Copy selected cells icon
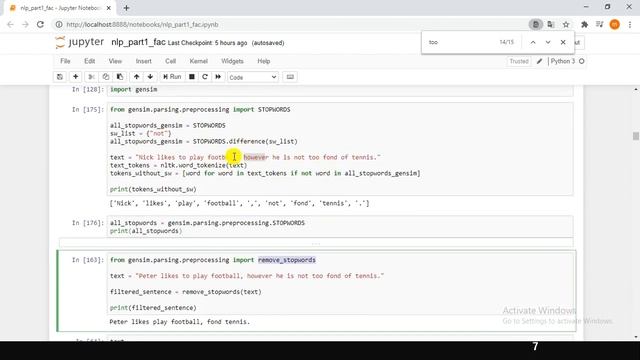This screenshot has height=360, width=640. pyautogui.click(x=106, y=77)
